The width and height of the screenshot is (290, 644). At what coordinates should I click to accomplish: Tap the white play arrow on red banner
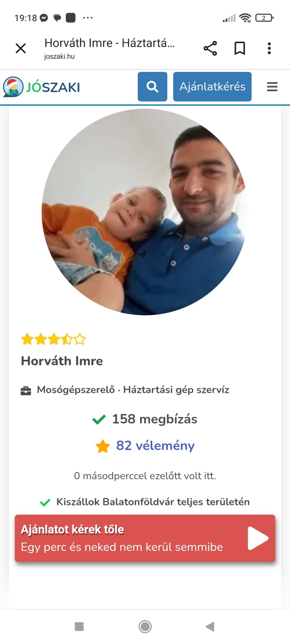point(258,538)
